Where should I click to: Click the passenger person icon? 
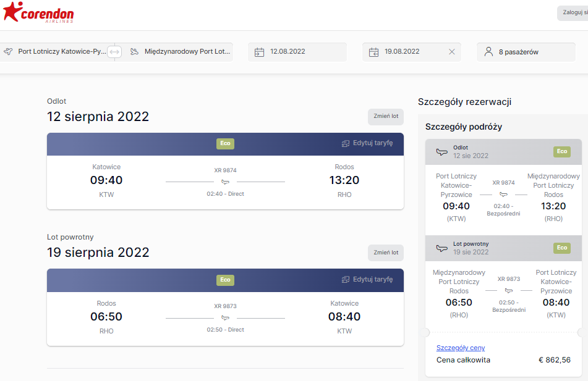(x=488, y=52)
